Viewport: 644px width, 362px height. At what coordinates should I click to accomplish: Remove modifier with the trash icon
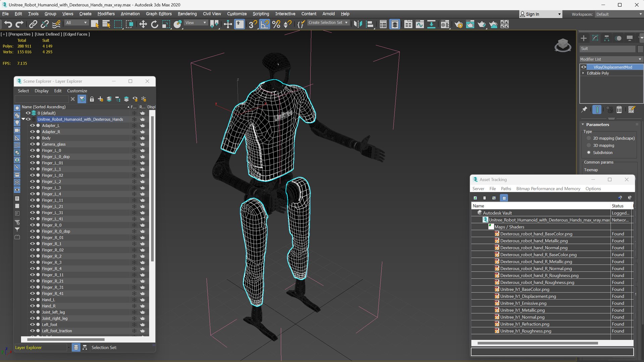619,110
